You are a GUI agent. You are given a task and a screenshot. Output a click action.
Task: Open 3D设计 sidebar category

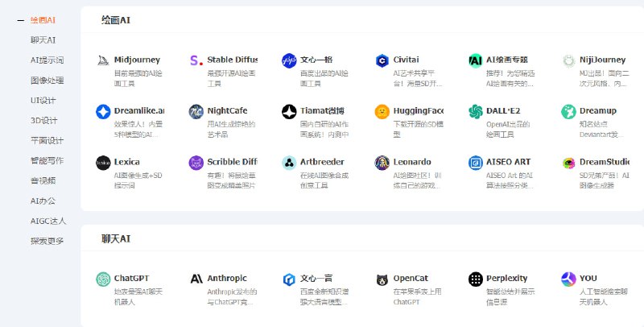coord(43,121)
